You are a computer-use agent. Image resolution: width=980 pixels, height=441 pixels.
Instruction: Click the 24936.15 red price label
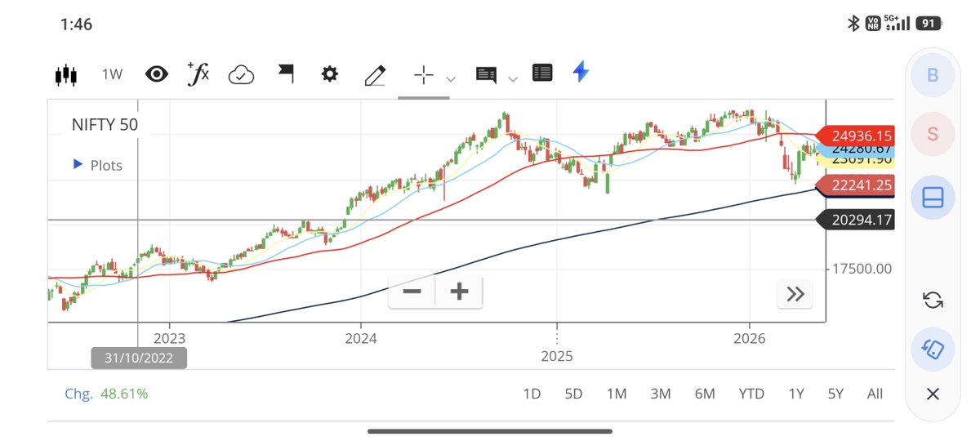(856, 136)
